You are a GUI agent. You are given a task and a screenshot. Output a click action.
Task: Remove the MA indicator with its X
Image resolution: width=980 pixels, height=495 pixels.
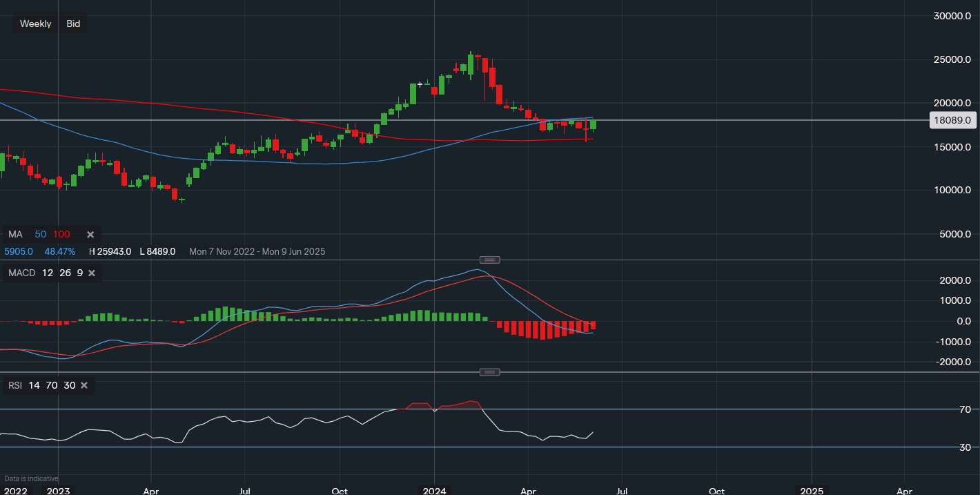coord(90,235)
